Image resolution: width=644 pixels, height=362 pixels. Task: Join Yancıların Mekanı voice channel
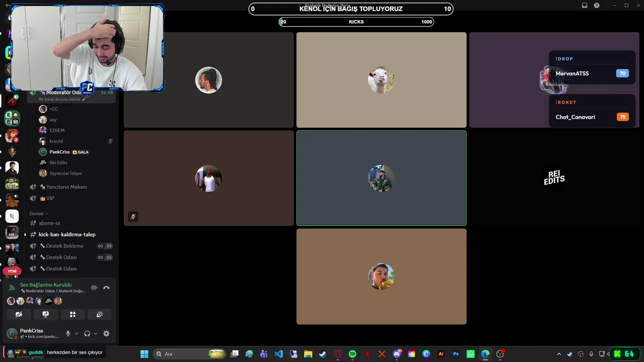(70, 187)
